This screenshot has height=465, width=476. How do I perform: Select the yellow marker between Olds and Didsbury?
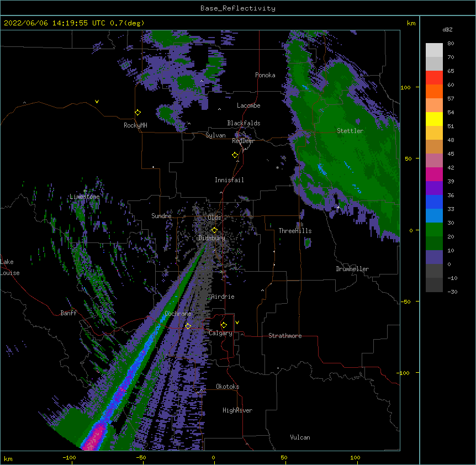[214, 230]
